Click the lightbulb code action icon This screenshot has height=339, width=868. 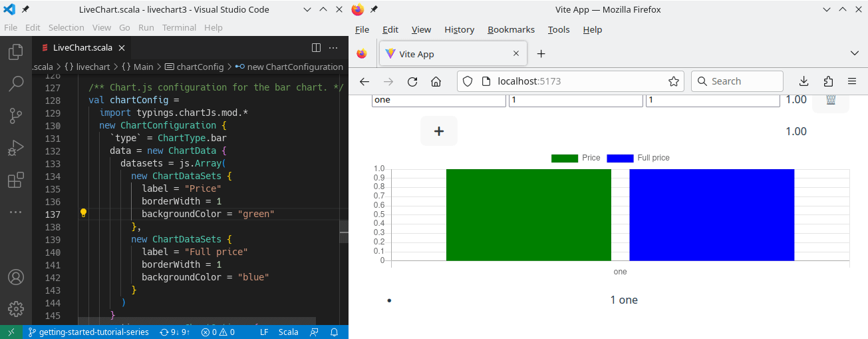[84, 214]
